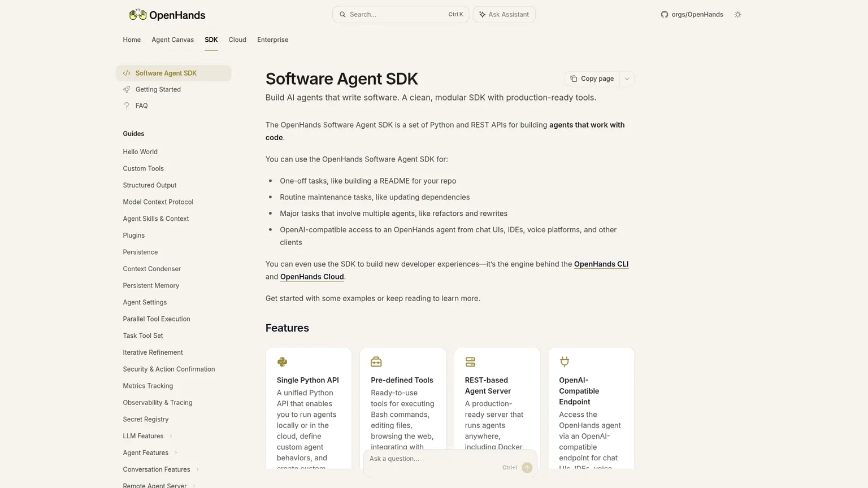Image resolution: width=868 pixels, height=488 pixels.
Task: Open the Hello World guide
Action: tap(140, 152)
